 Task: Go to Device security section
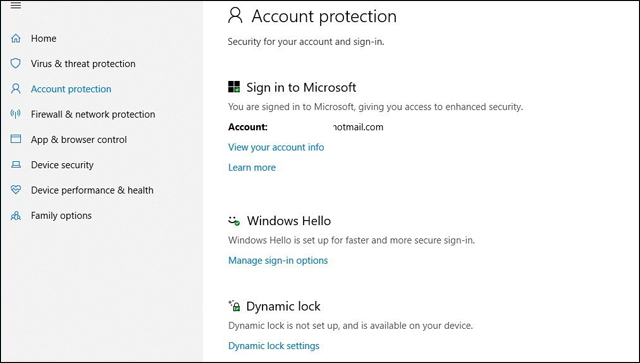(x=62, y=165)
